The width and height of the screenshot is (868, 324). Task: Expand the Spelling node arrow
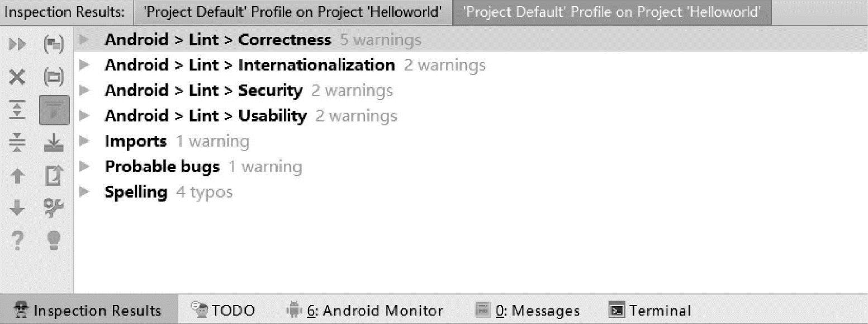(x=84, y=192)
